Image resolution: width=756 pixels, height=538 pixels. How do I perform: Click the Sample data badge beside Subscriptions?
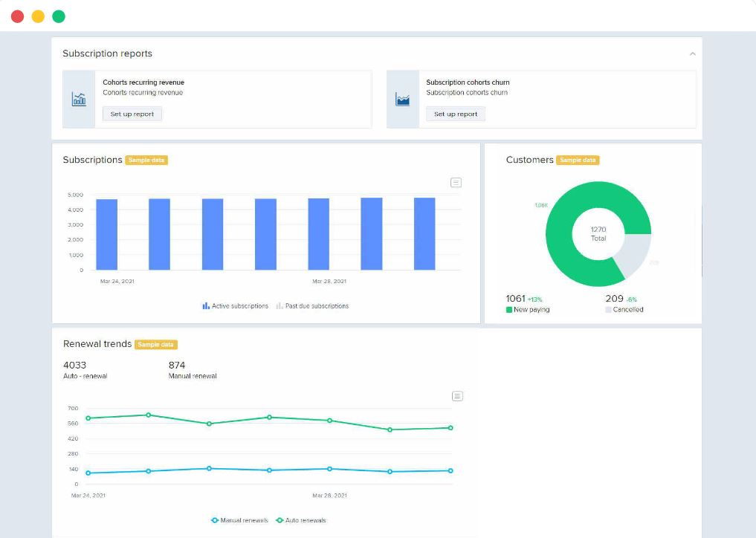pyautogui.click(x=146, y=160)
